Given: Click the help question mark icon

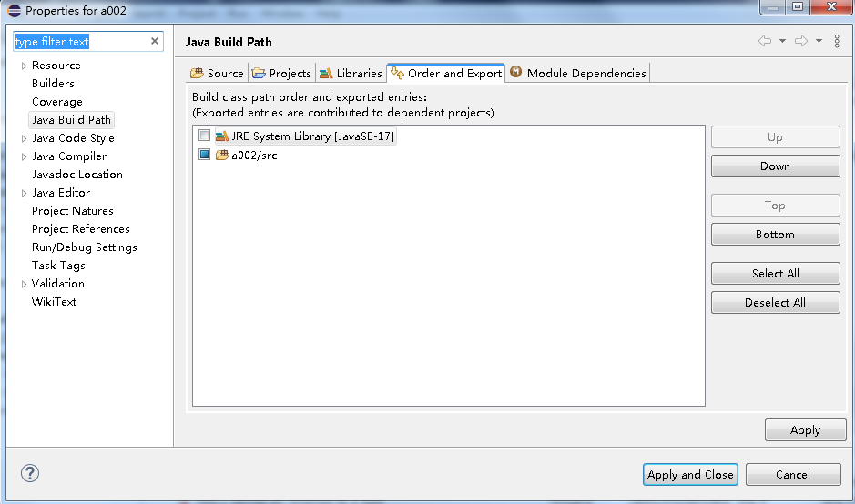Looking at the screenshot, I should (x=30, y=473).
